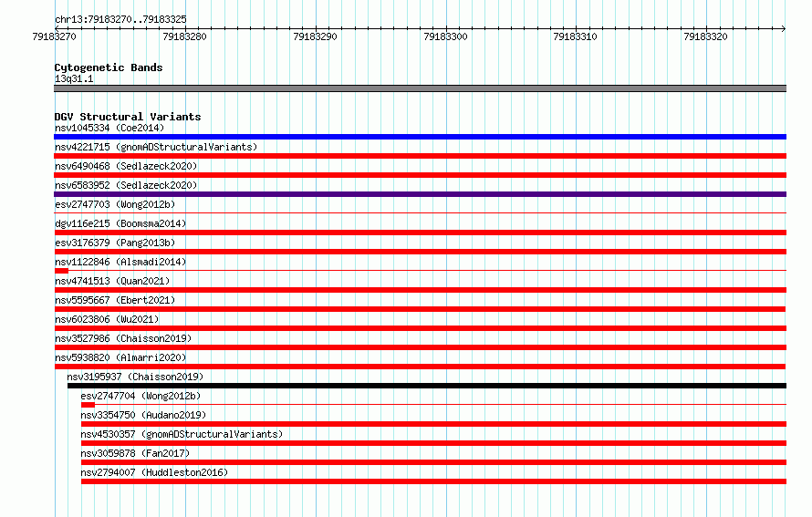
Task: Open nsv6583952 (Sedlazeck2020) label
Action: point(126,185)
